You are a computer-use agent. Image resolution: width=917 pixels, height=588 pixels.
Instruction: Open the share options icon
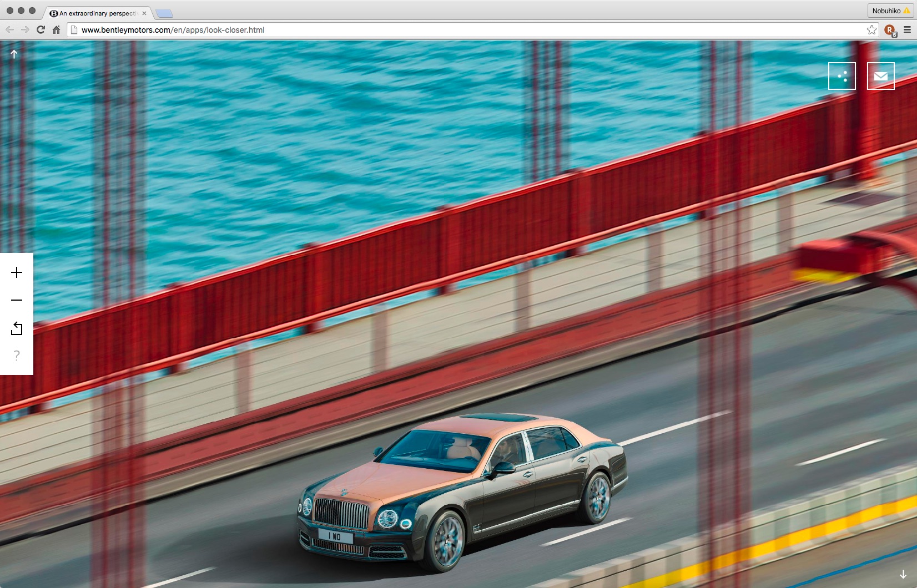[842, 76]
